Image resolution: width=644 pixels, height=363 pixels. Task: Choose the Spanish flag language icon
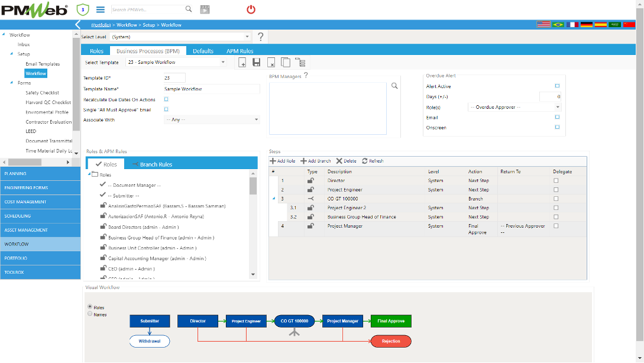(600, 25)
